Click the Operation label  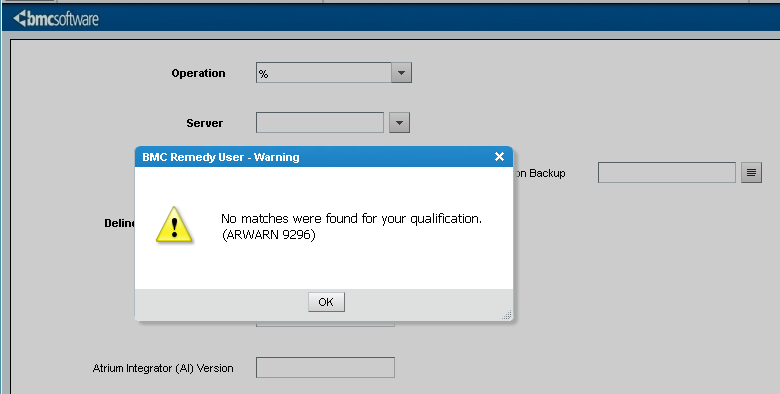click(198, 73)
